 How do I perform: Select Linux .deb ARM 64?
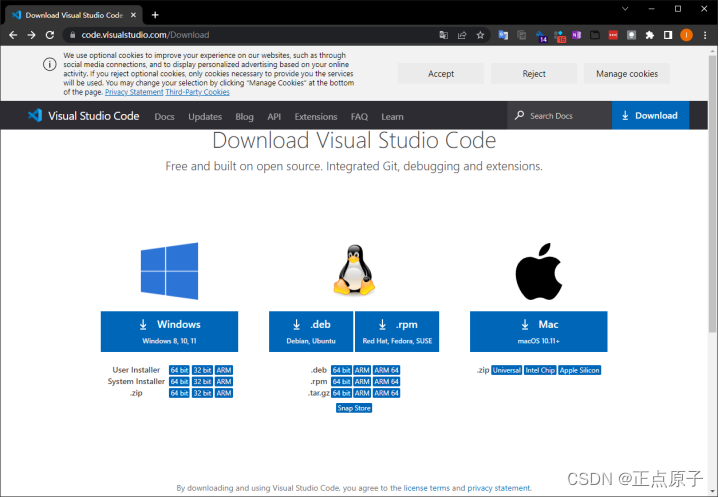[386, 370]
